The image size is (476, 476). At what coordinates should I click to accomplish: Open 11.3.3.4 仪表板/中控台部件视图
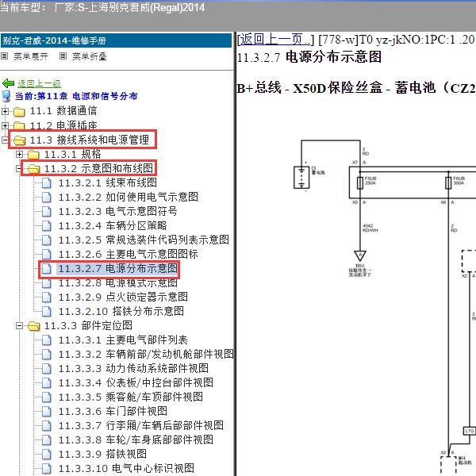pos(136,383)
